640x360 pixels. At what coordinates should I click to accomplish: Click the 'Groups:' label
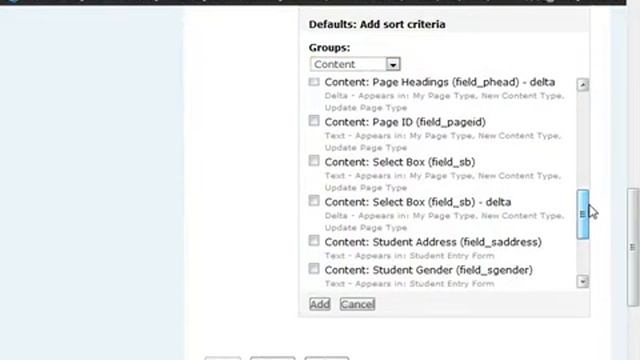pyautogui.click(x=329, y=48)
